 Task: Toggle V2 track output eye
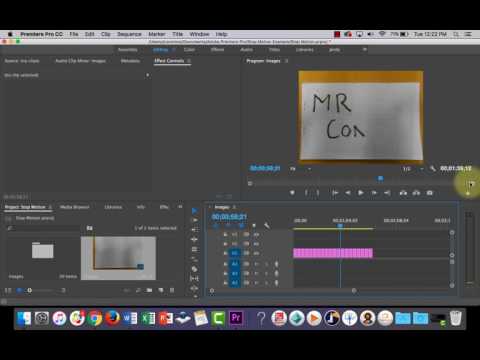click(x=256, y=244)
